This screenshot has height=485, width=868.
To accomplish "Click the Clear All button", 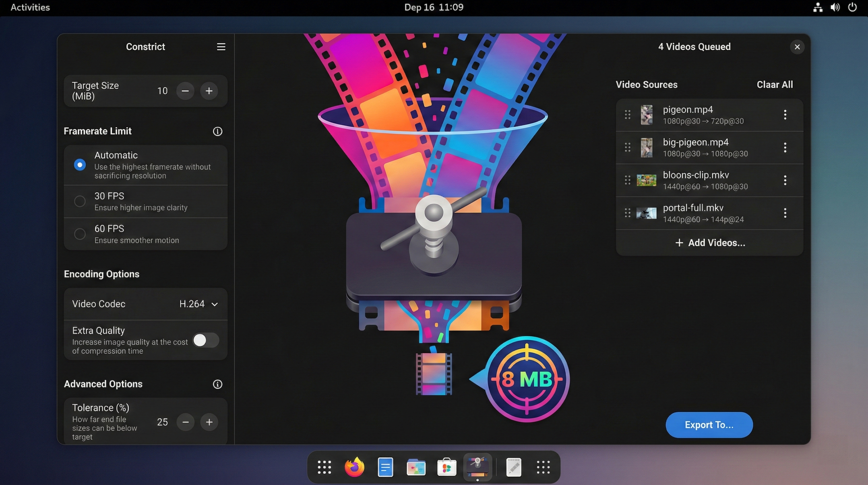I will (774, 85).
